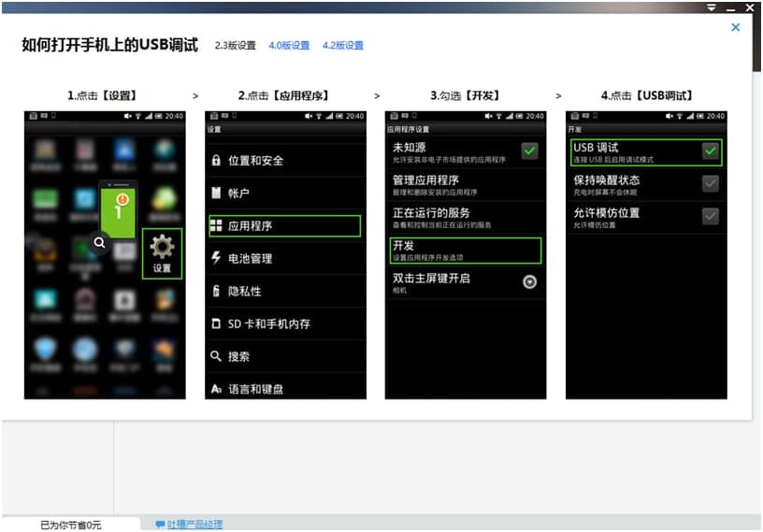This screenshot has height=532, width=763.
Task: Toggle the 允许模仿位置 checkbox
Action: 710,216
